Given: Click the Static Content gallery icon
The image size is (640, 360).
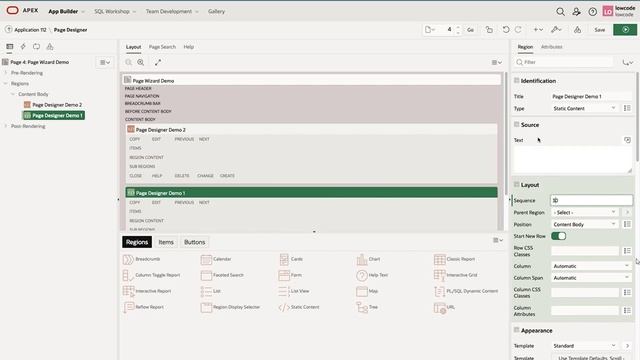Looking at the screenshot, I should [284, 307].
